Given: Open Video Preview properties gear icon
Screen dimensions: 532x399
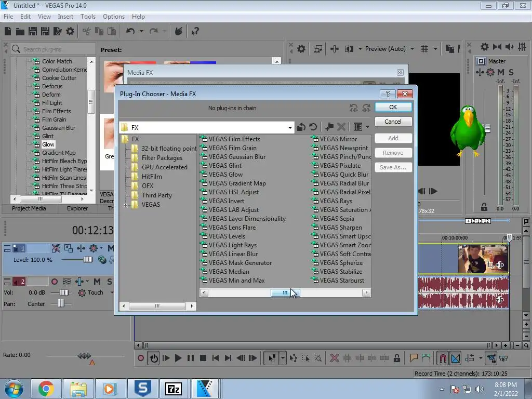Looking at the screenshot, I should click(x=301, y=49).
